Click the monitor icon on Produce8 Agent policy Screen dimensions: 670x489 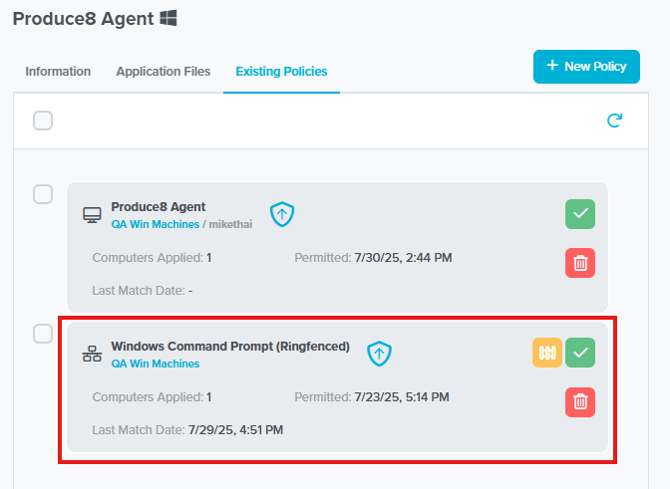92,215
